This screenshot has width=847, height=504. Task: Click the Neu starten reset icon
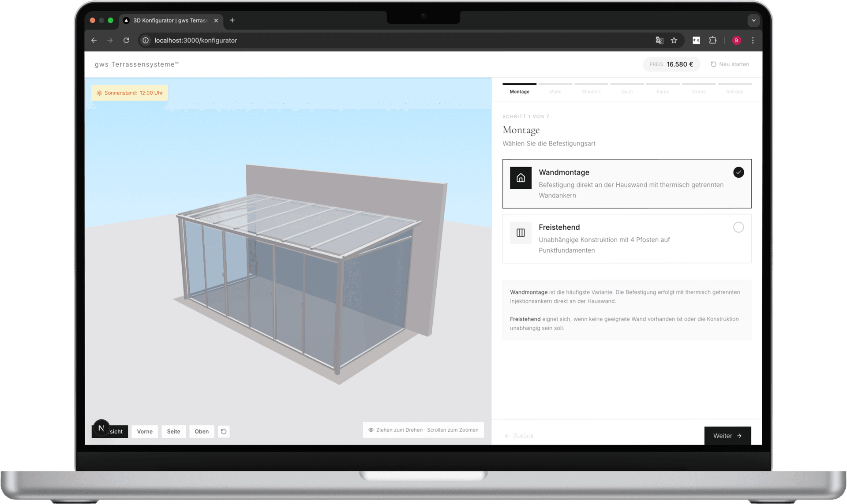click(x=713, y=64)
